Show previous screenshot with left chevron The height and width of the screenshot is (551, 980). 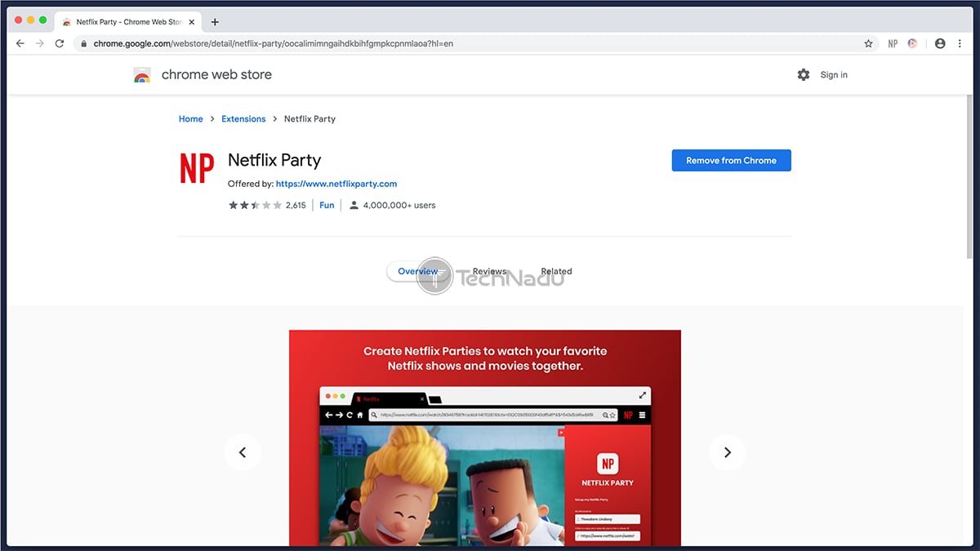243,452
